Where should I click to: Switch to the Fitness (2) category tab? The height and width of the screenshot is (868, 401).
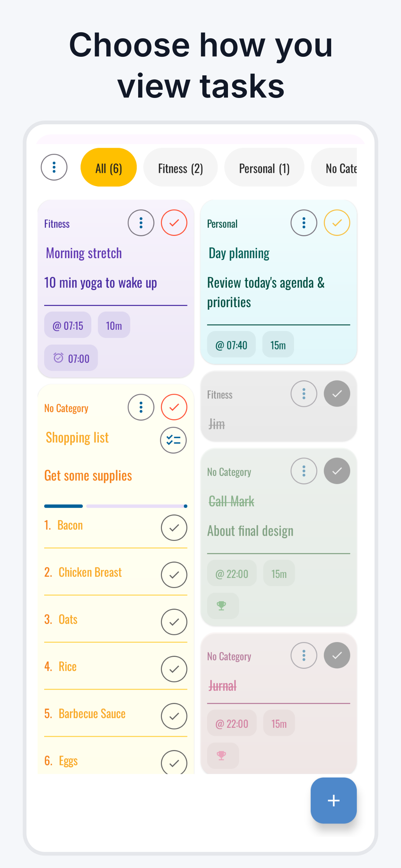click(x=180, y=168)
